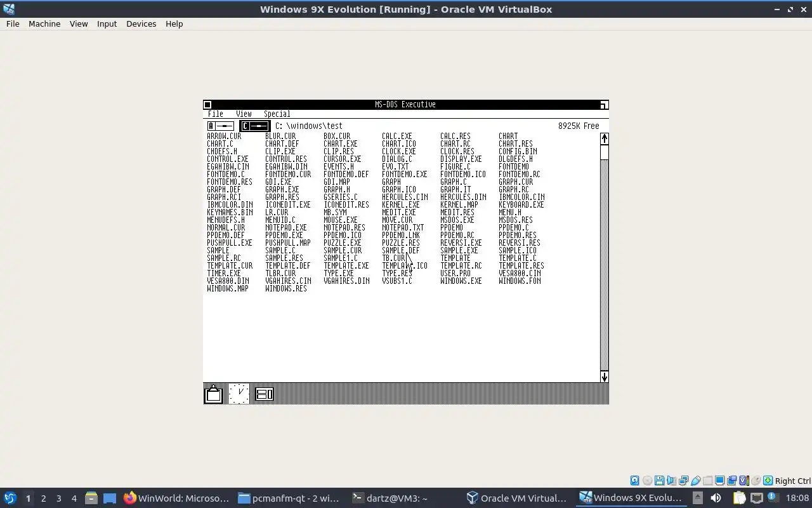Click the VirtualBox audio status icon

pyautogui.click(x=671, y=481)
